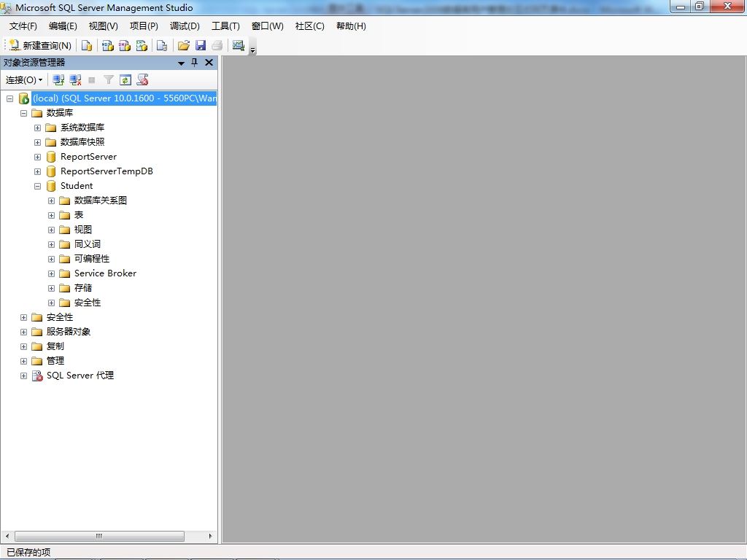
Task: Open the 视图(V) menu
Action: pos(103,26)
